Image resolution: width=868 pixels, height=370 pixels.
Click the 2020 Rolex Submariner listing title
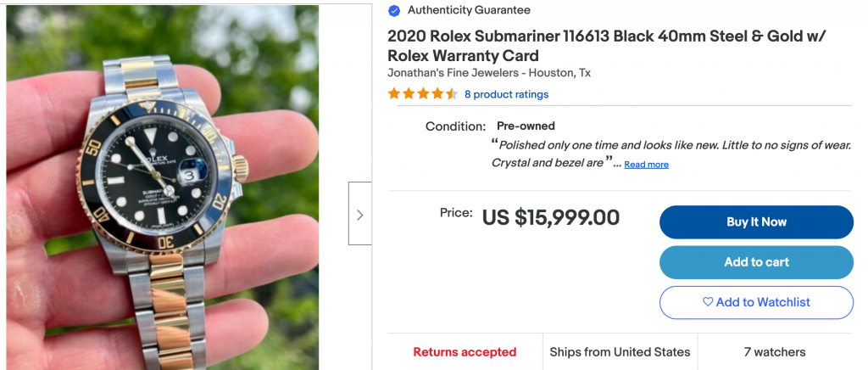click(x=606, y=46)
